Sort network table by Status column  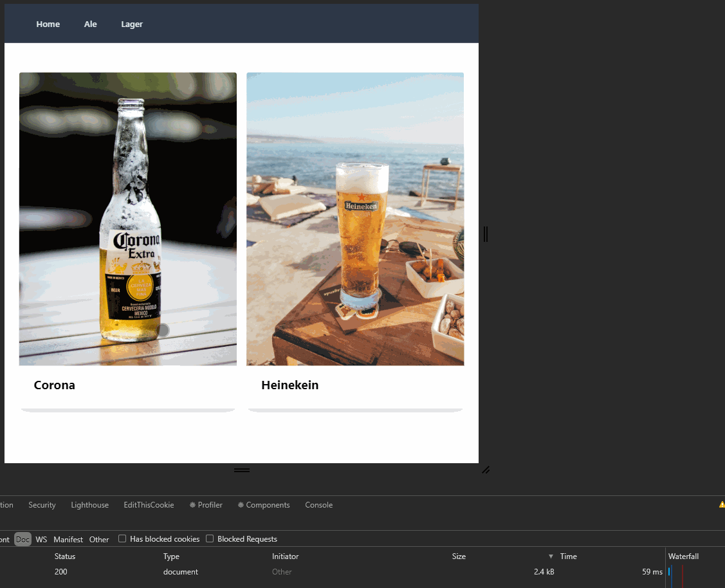[65, 556]
